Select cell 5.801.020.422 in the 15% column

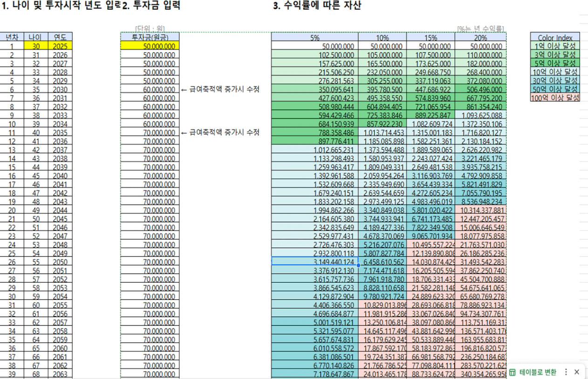(x=431, y=210)
